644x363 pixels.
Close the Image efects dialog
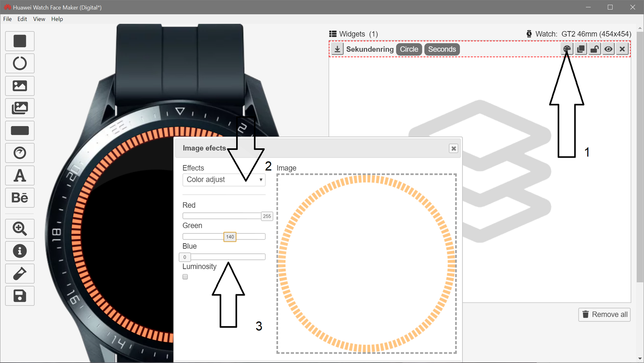(453, 148)
